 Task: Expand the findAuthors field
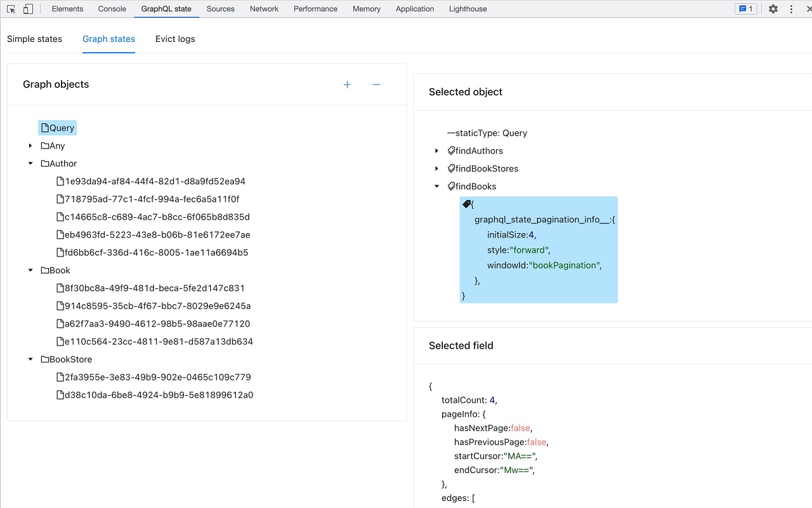pyautogui.click(x=436, y=151)
